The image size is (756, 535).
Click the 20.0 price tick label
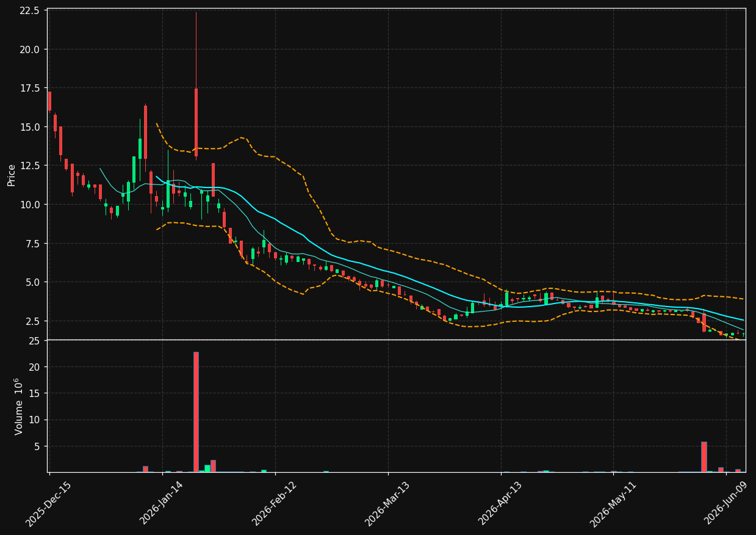tap(30, 49)
